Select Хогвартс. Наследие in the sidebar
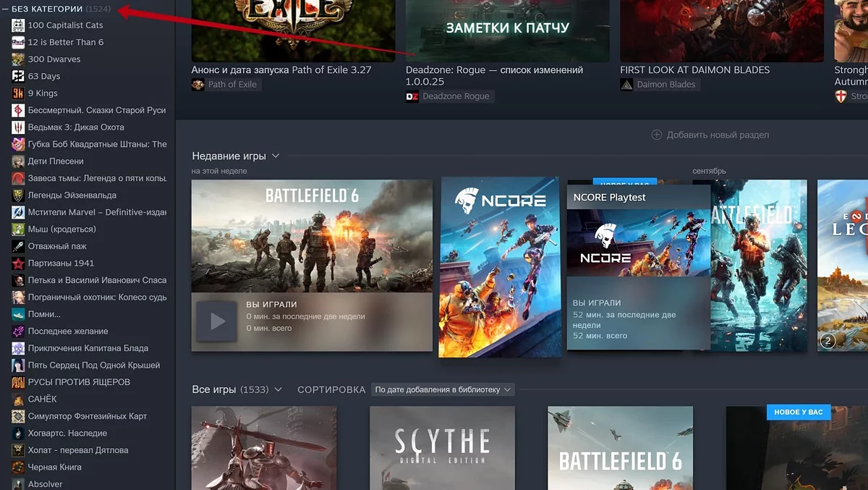Viewport: 868px width, 490px height. (67, 434)
